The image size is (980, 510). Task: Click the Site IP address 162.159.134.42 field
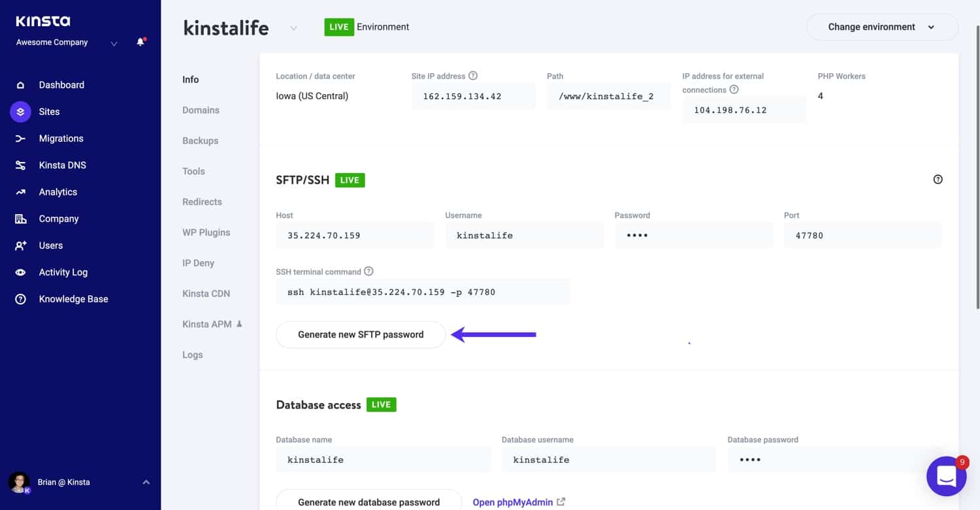pos(474,96)
